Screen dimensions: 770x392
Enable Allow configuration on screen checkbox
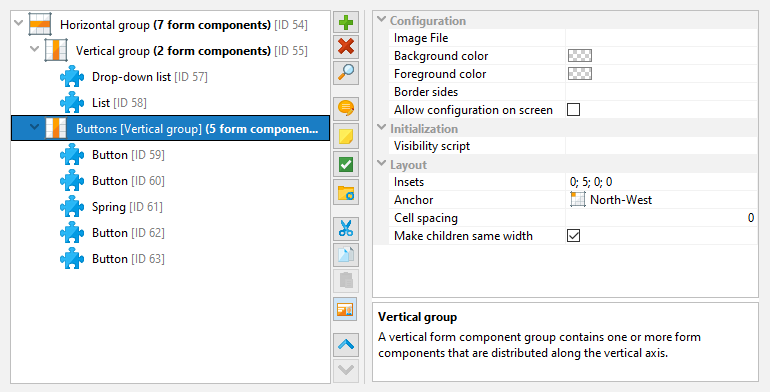tap(573, 110)
